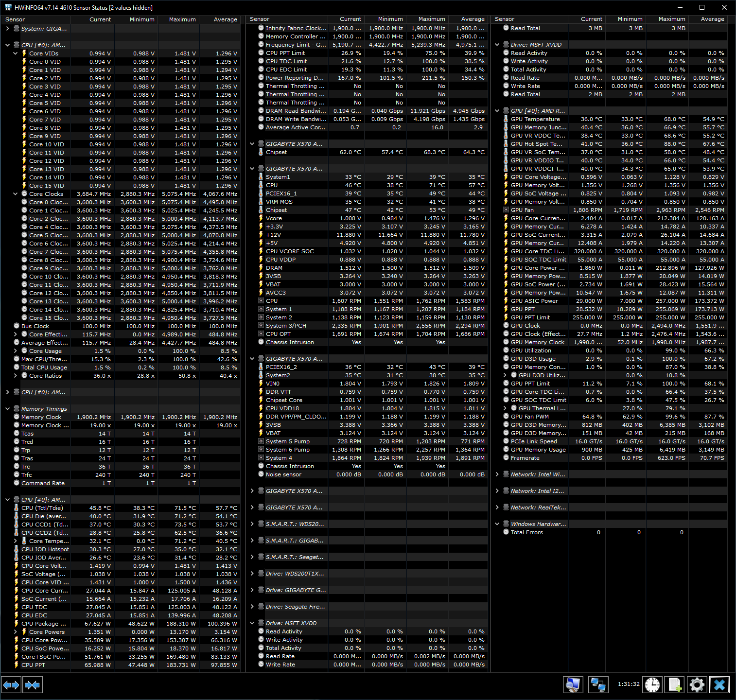Select the GPU Utilization row

[610, 350]
